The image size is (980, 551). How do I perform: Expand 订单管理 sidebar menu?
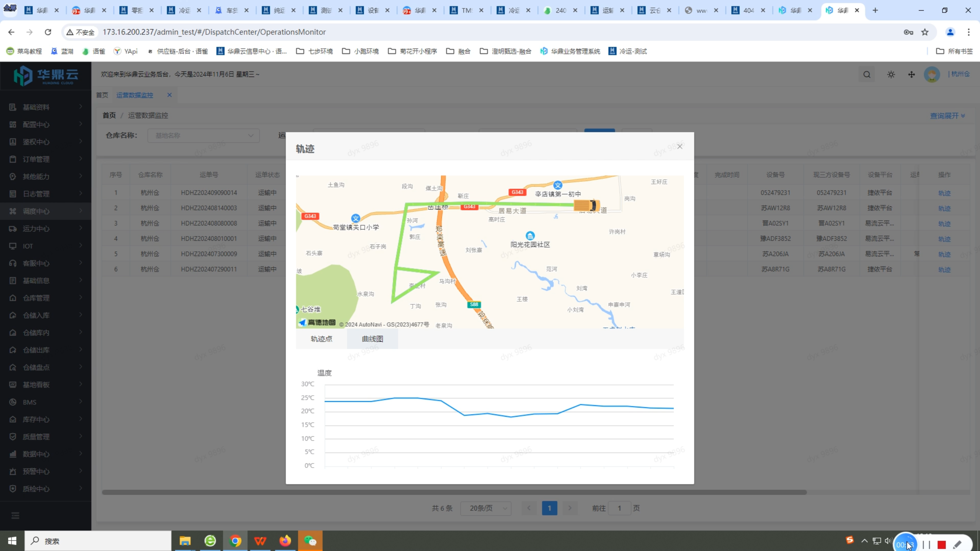tap(46, 159)
